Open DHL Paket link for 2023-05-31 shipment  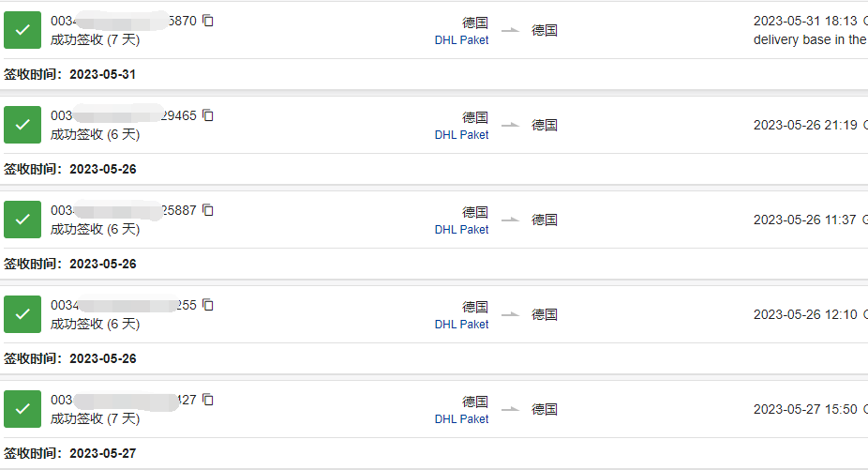[461, 40]
